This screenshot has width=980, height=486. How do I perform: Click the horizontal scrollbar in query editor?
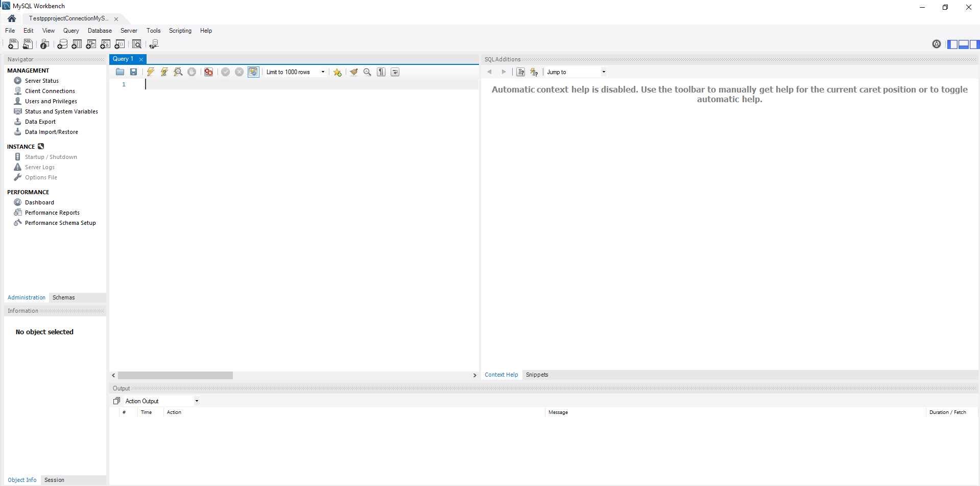[x=175, y=375]
